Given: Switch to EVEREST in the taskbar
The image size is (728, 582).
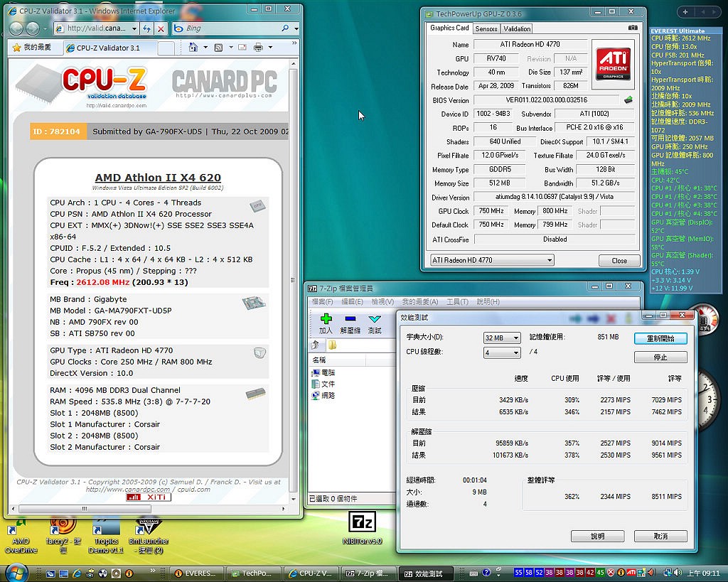Looking at the screenshot, I should pyautogui.click(x=196, y=573).
